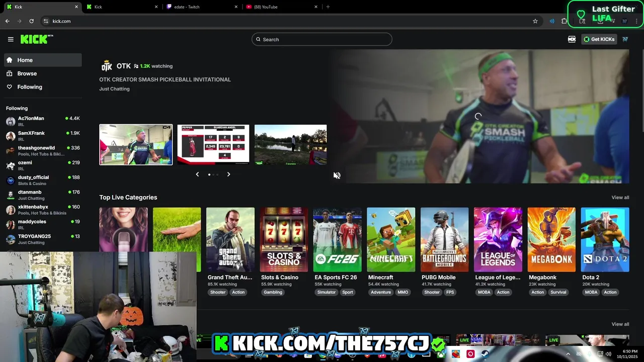The height and width of the screenshot is (362, 644).
Task: Click the lower View all link
Action: coord(620,324)
